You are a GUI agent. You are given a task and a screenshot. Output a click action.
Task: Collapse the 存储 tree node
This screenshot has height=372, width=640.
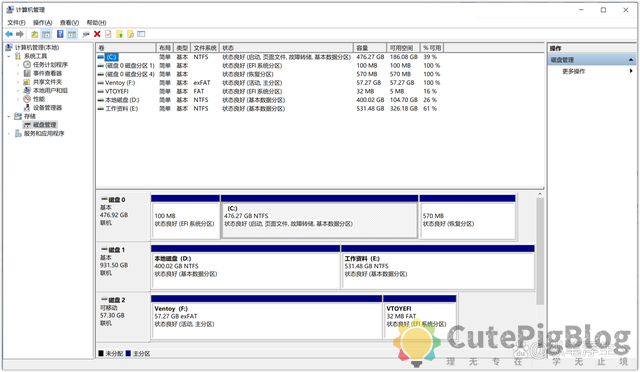click(9, 116)
